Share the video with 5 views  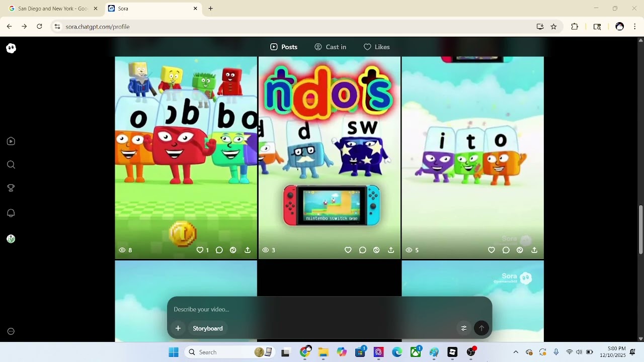(534, 250)
